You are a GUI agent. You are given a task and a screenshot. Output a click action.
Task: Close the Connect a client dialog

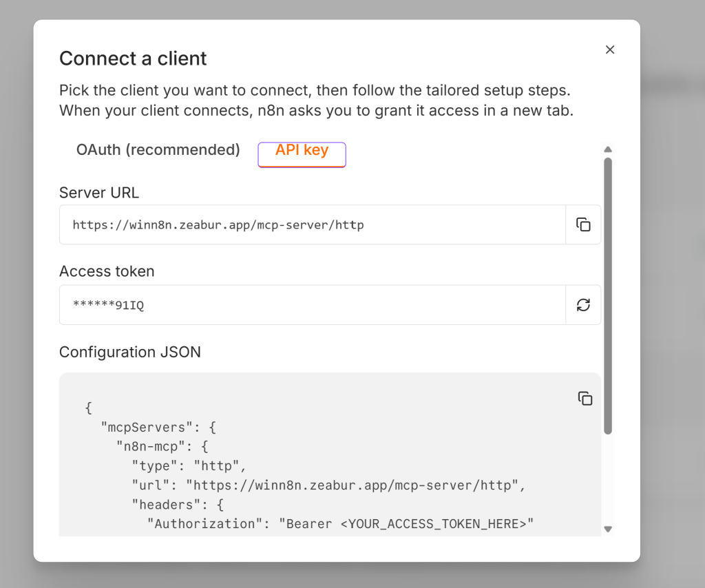point(610,50)
